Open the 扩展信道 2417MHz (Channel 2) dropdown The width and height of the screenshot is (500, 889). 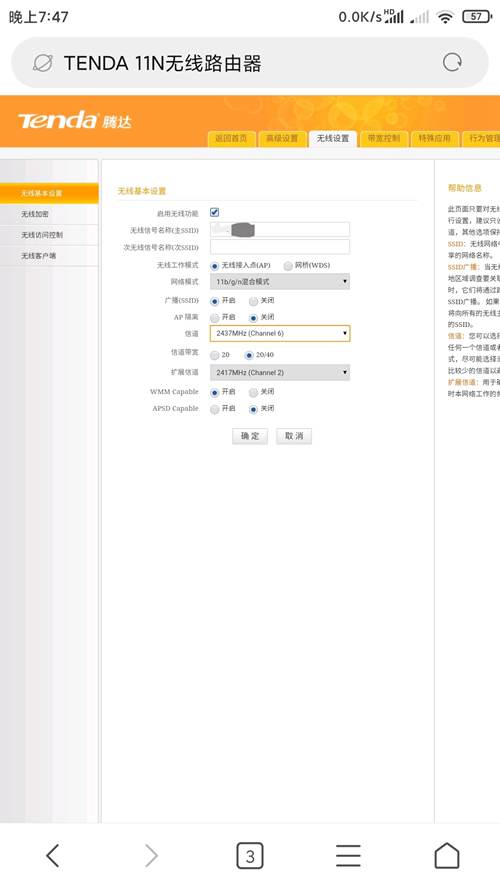(x=279, y=372)
